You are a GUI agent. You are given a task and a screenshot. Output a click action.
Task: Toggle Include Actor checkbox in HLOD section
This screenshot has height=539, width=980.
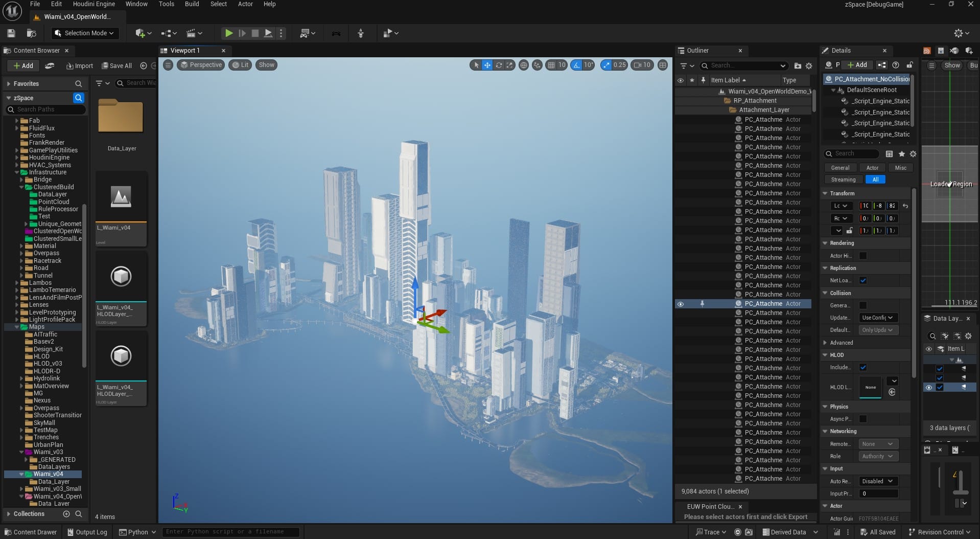(864, 367)
